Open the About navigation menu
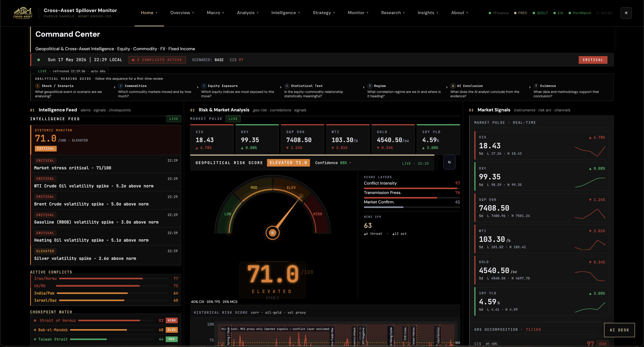 pos(459,13)
